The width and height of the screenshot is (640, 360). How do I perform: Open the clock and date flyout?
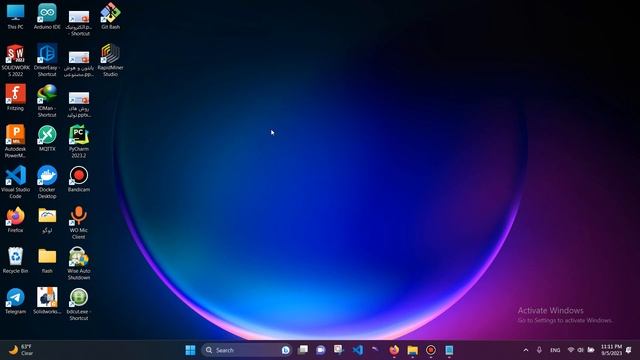(x=611, y=350)
